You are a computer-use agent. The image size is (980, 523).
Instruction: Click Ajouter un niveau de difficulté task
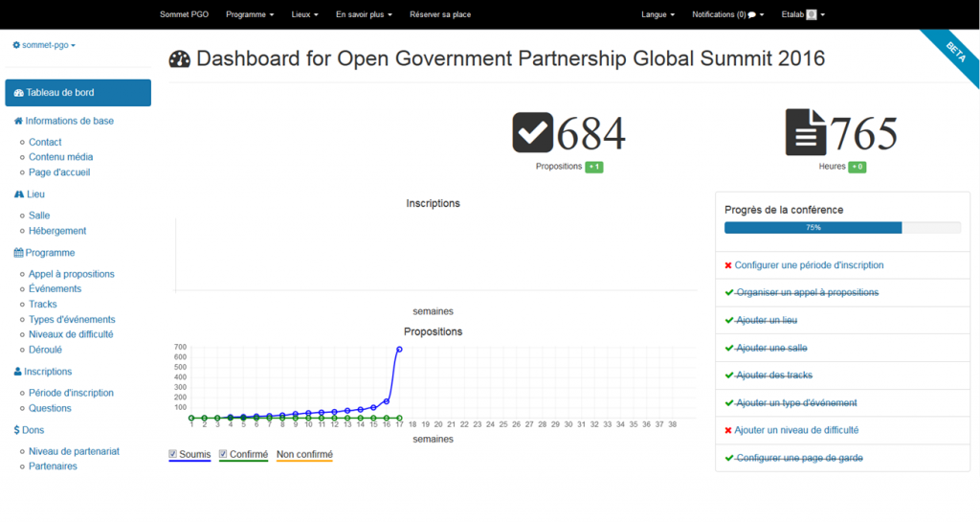tap(796, 430)
